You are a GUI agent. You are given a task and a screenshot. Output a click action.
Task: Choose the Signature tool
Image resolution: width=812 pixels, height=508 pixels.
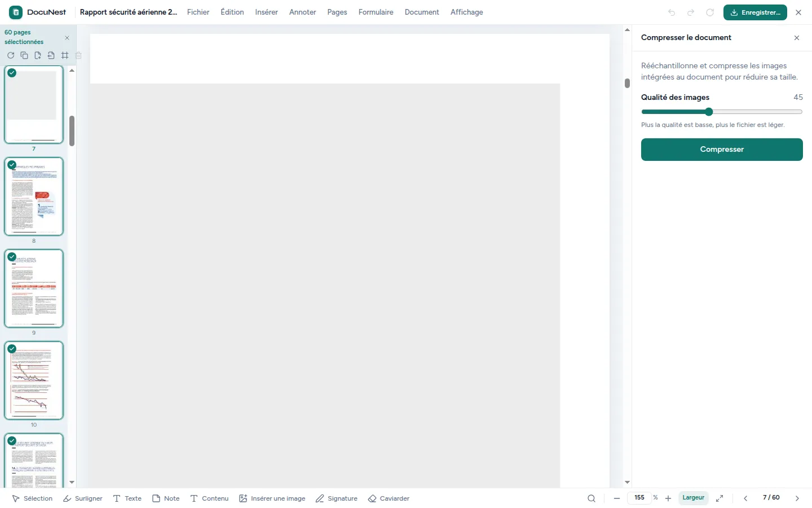coord(336,498)
